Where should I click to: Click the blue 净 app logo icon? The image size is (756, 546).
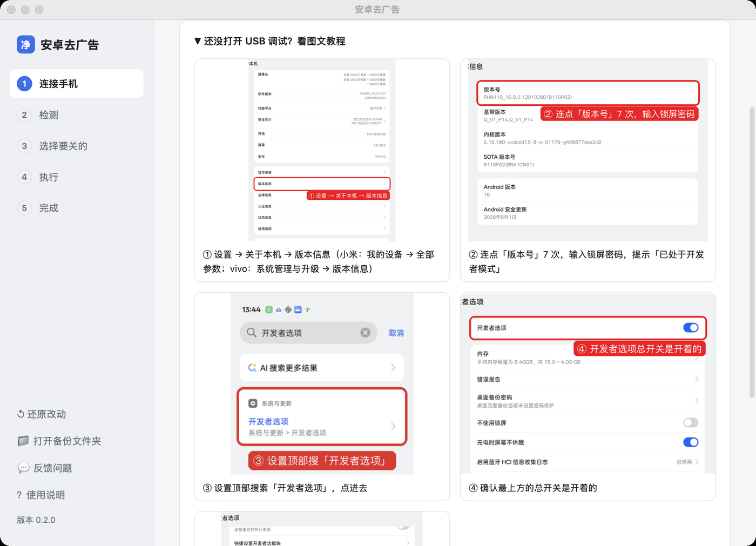26,44
